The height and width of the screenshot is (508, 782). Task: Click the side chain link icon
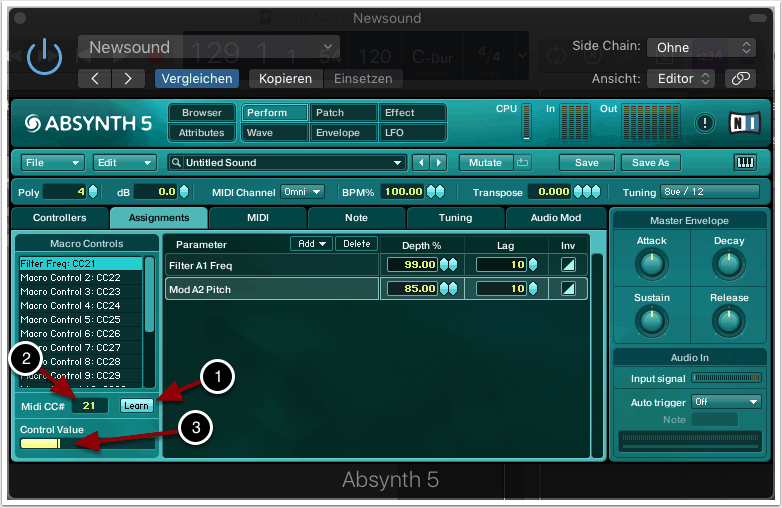[740, 78]
